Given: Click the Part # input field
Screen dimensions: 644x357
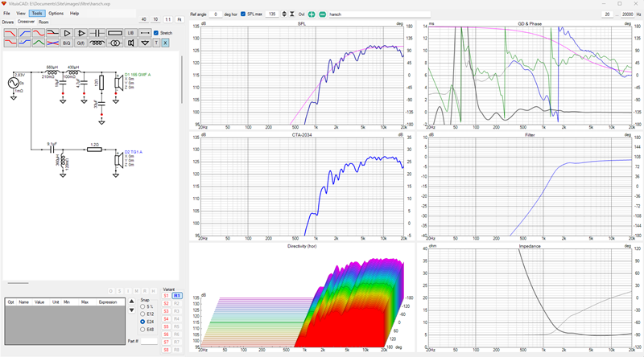Looking at the screenshot, I should [149, 341].
